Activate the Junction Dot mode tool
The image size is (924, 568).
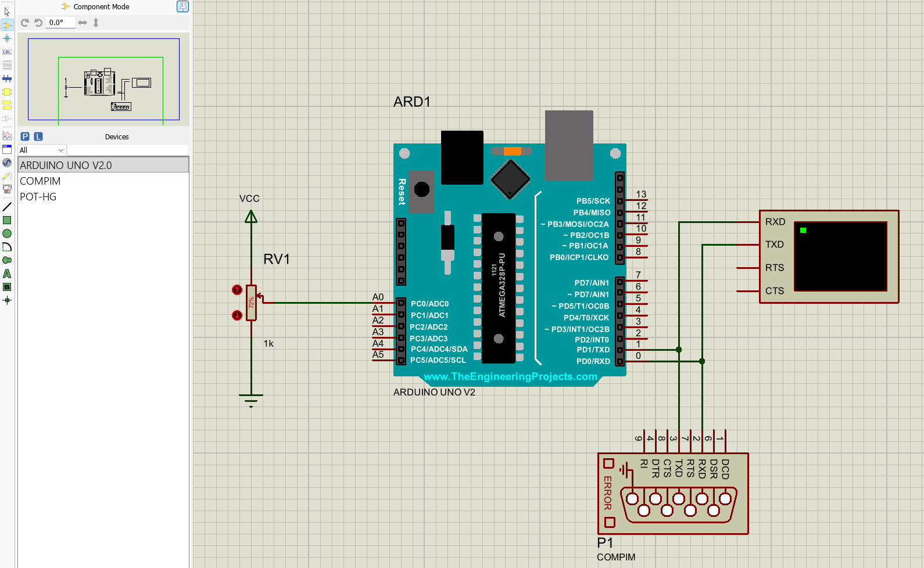pos(7,38)
